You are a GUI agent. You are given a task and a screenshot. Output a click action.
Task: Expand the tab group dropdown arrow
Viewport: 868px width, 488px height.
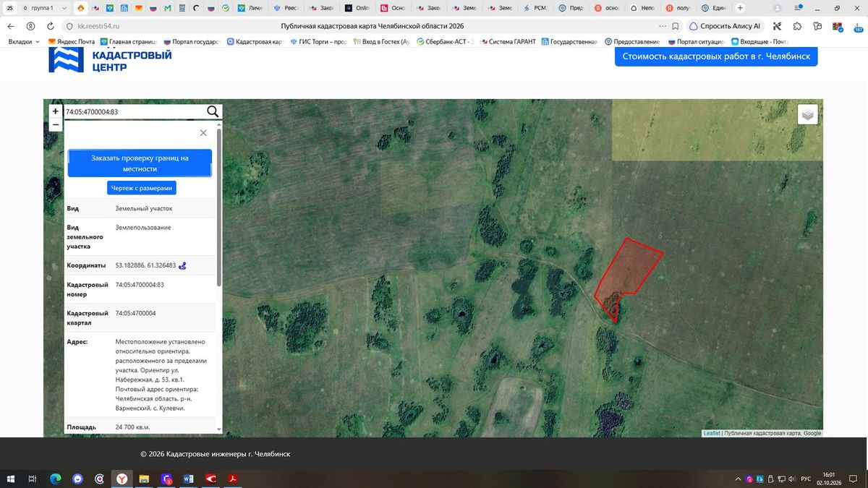click(65, 8)
